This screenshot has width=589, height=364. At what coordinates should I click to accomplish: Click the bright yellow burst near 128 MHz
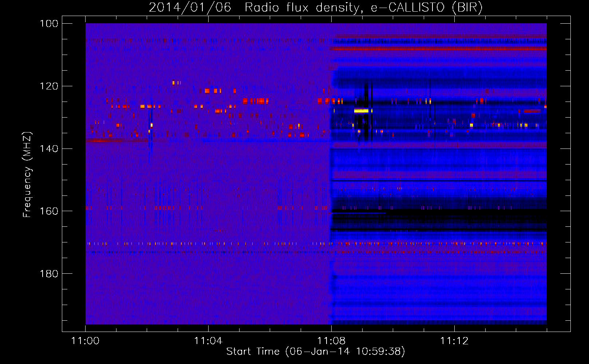click(x=361, y=111)
